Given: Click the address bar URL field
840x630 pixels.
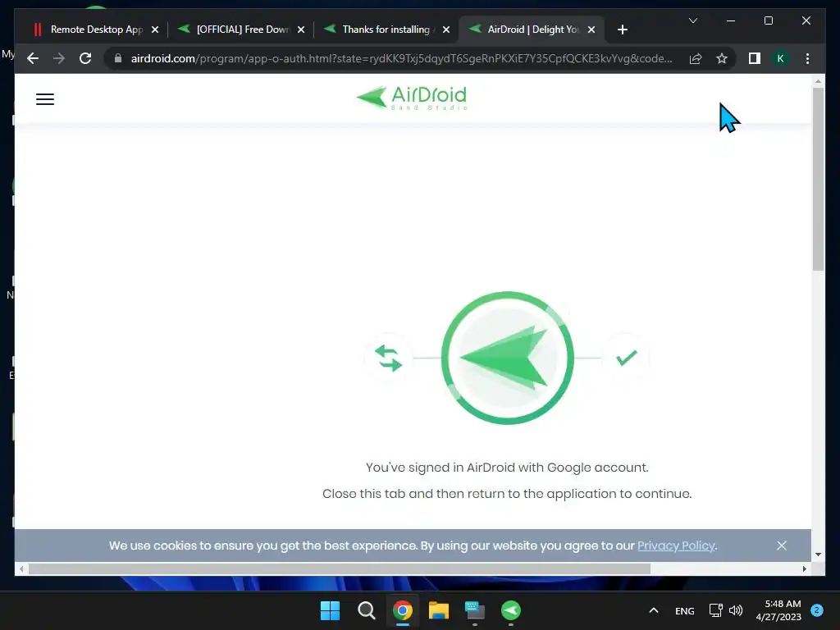Looking at the screenshot, I should pyautogui.click(x=402, y=58).
